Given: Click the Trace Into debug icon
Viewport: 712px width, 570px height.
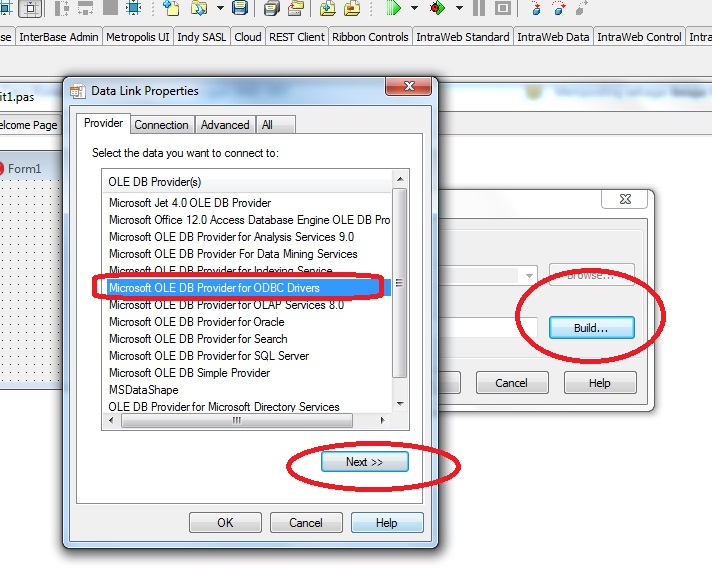Looking at the screenshot, I should 536,8.
